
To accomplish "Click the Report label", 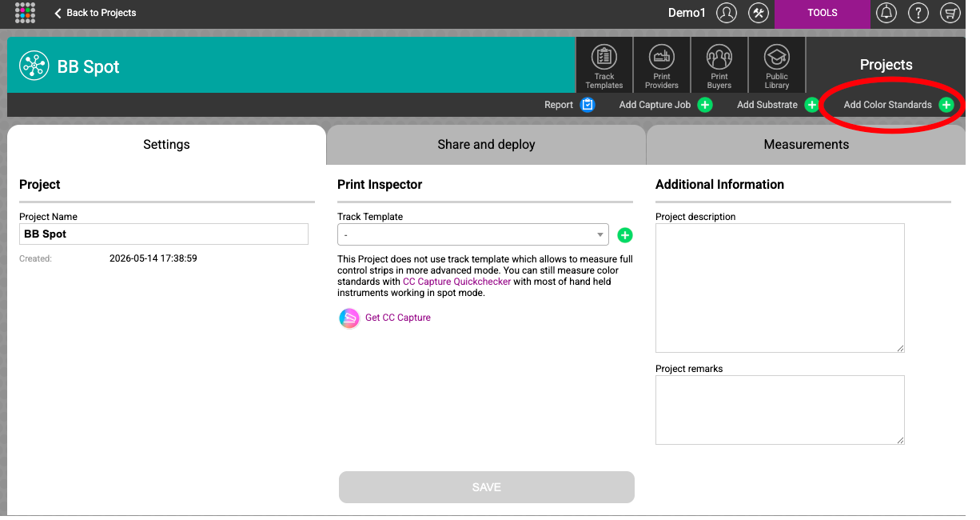I will 559,105.
